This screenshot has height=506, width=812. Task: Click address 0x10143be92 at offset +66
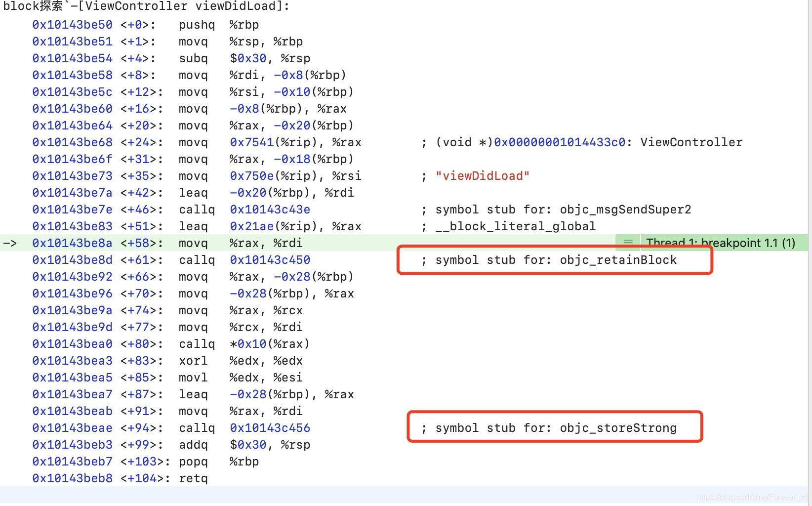pyautogui.click(x=72, y=277)
